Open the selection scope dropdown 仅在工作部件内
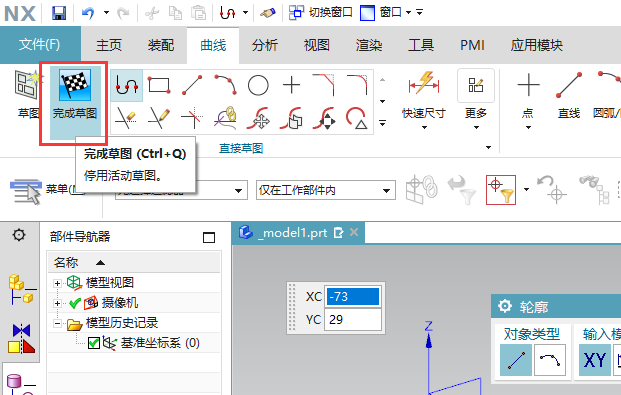 [x=326, y=191]
